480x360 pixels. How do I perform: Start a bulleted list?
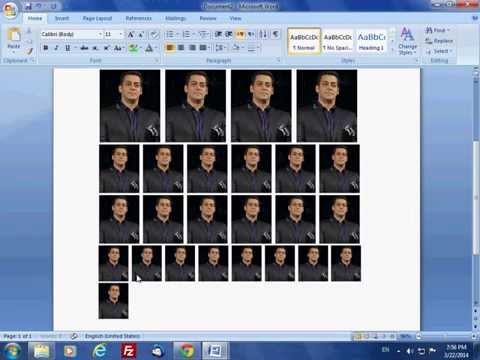coord(170,34)
